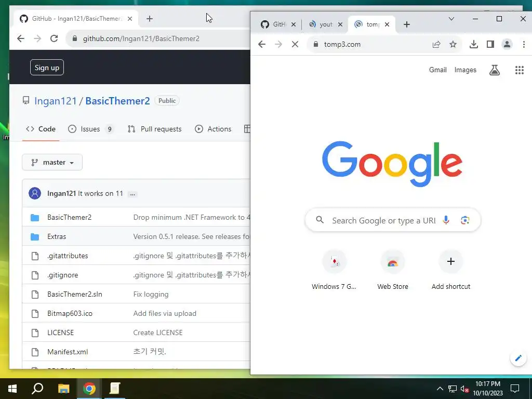Click Chrome icon on taskbar

coord(89,389)
